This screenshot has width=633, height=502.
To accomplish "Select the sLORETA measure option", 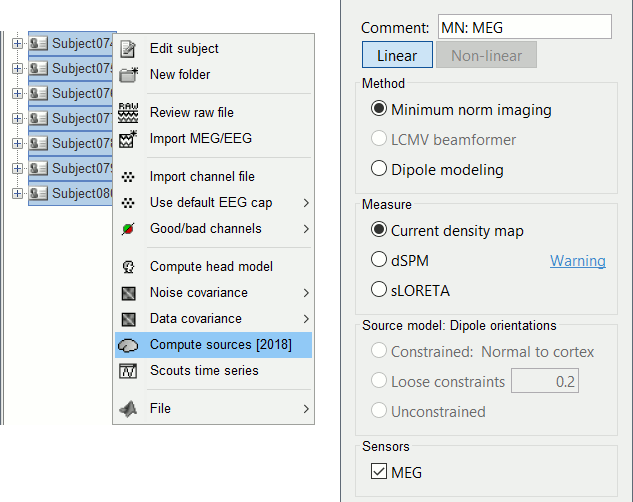I will 379,290.
